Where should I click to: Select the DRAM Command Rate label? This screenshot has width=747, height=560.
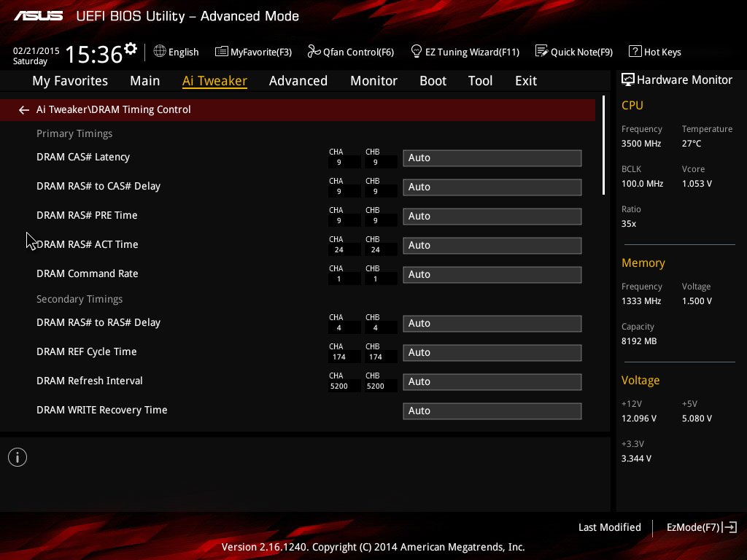(88, 274)
